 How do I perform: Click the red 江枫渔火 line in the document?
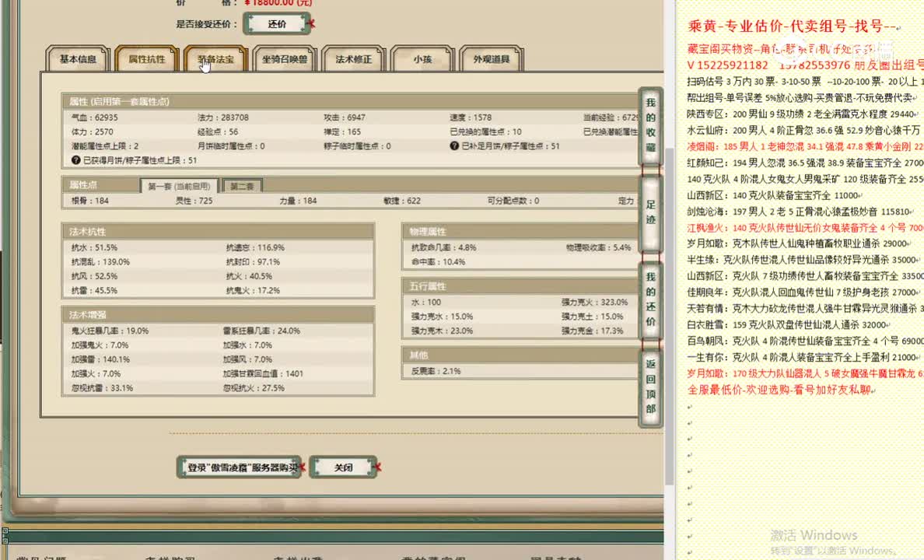pos(805,228)
